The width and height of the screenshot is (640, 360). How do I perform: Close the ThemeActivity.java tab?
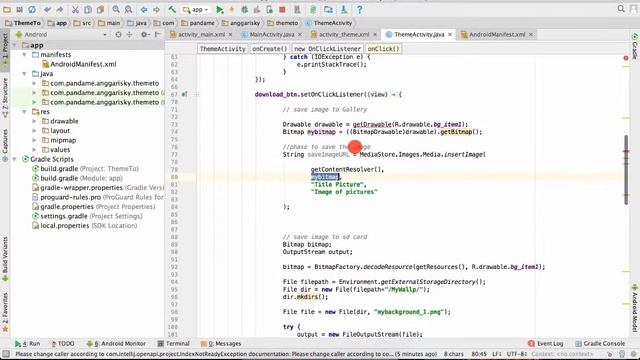[x=450, y=35]
